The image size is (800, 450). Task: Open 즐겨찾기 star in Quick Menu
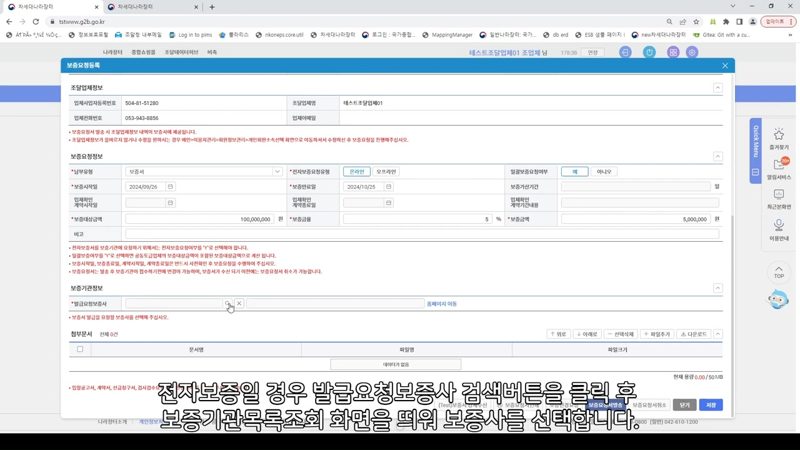[779, 139]
